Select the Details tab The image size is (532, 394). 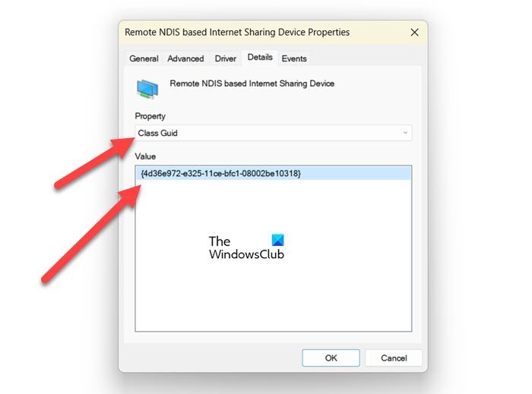(x=260, y=57)
